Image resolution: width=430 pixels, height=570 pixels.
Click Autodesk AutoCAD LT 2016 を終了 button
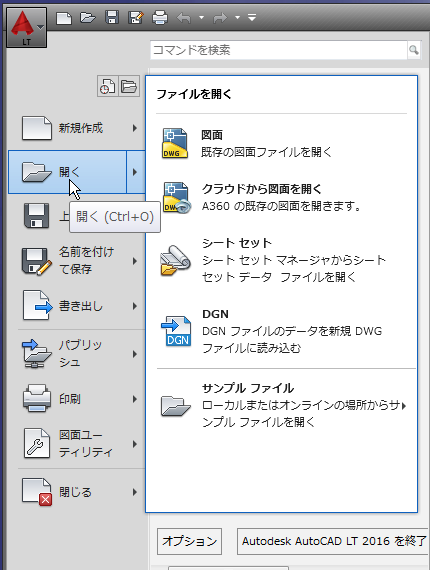(x=333, y=541)
